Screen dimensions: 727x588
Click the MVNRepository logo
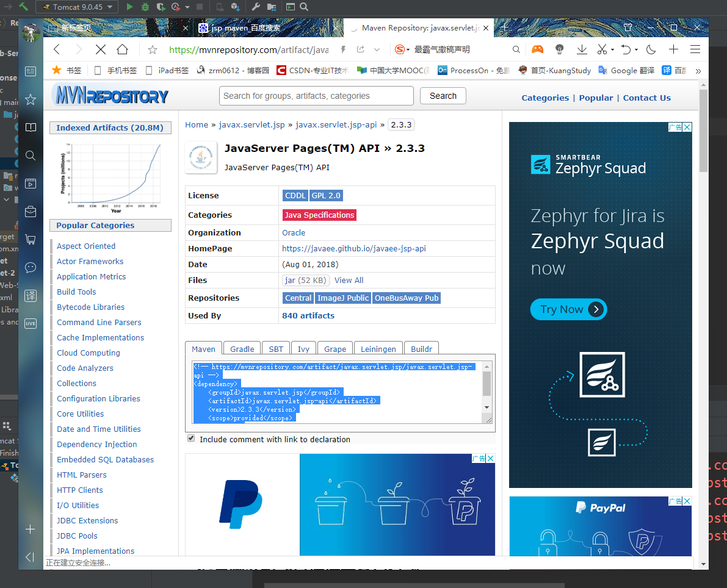coord(111,95)
